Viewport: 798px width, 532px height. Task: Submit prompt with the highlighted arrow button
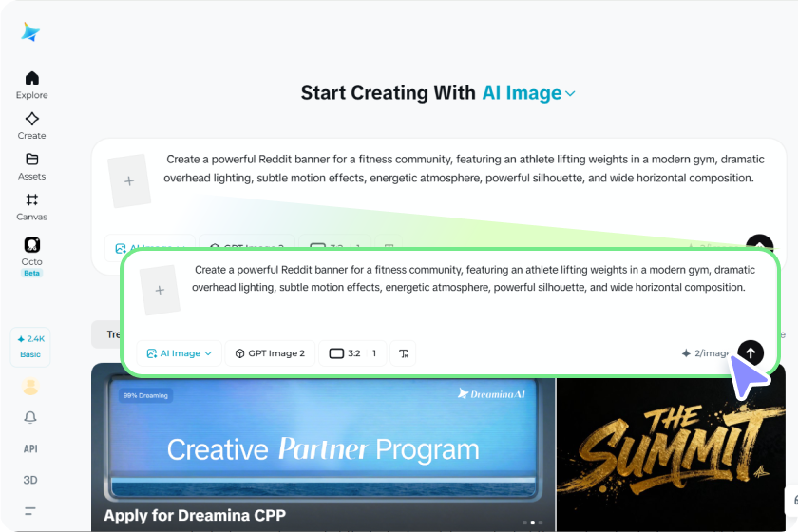coord(750,352)
